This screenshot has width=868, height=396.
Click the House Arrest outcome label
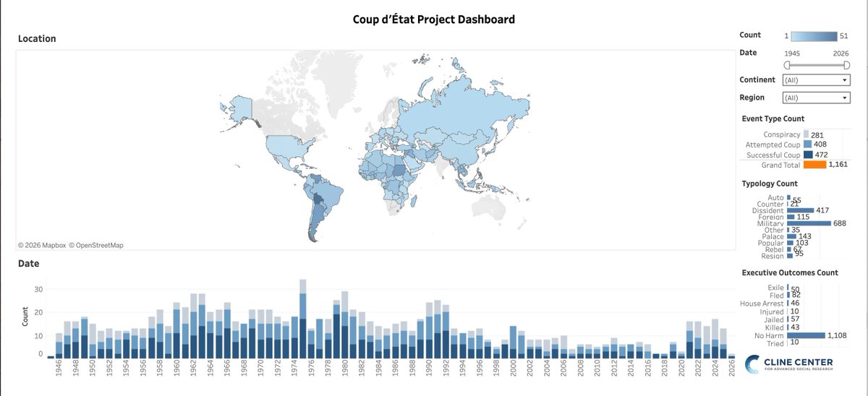point(762,304)
